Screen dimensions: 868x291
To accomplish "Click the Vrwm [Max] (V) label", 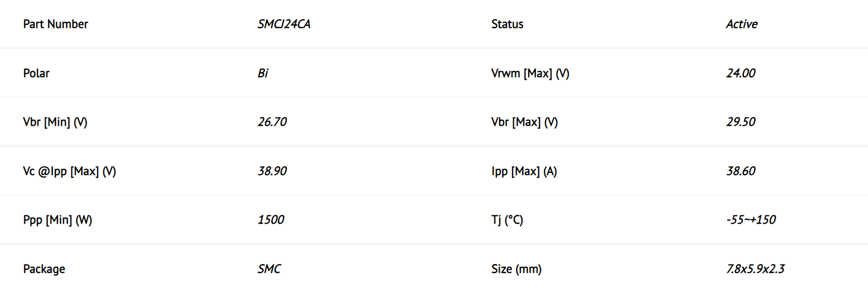I will tap(530, 74).
